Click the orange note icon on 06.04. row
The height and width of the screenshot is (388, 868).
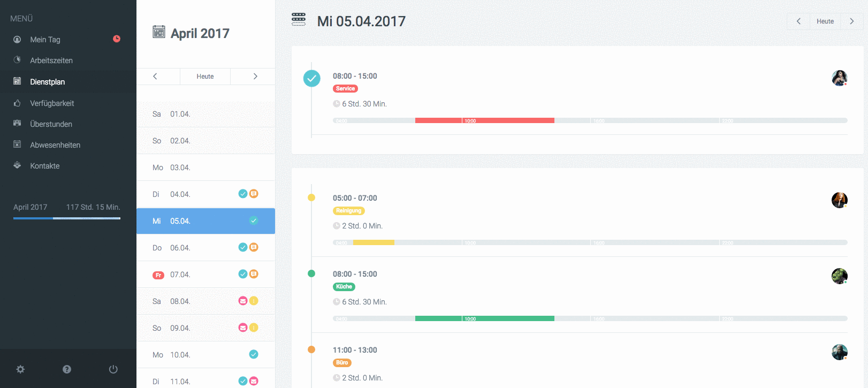[254, 247]
